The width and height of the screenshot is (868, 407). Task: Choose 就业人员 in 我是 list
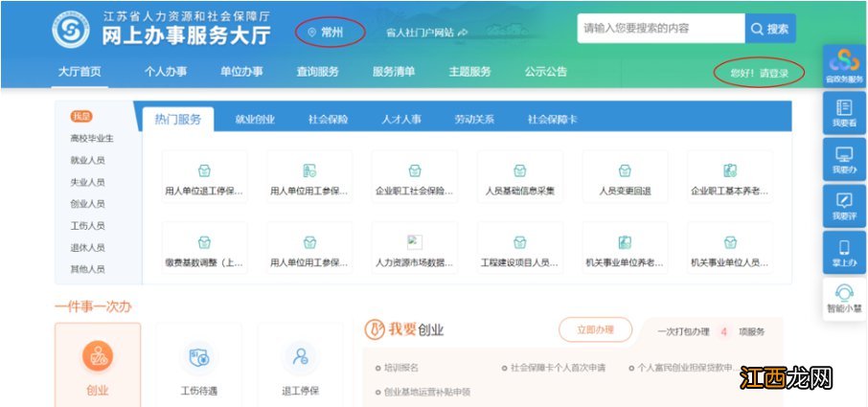[87, 160]
